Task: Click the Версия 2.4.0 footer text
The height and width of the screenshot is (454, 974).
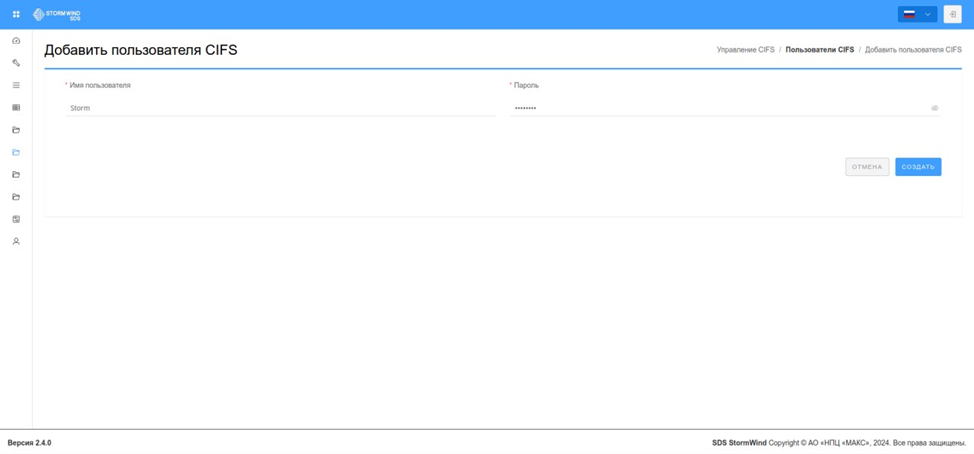Action: (29, 443)
